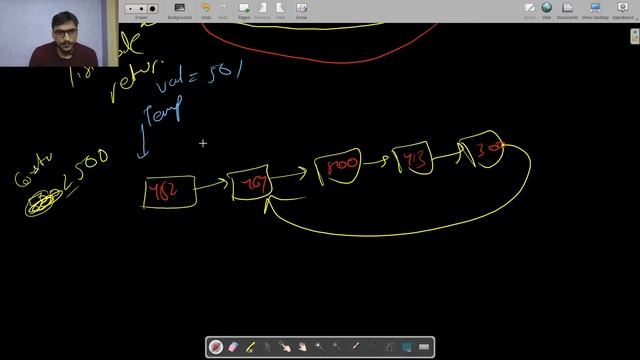Switch to Documents mode
The height and width of the screenshot is (360, 640).
(567, 11)
